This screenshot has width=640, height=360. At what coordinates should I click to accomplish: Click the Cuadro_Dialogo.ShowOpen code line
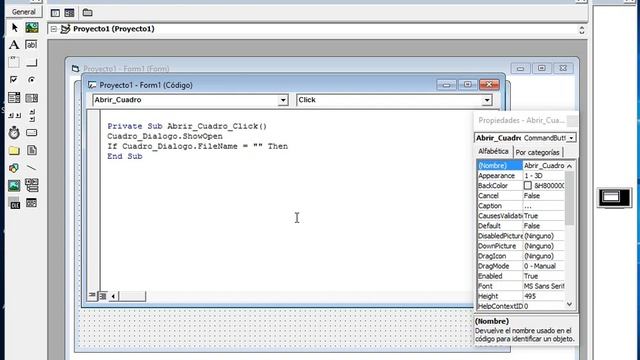tap(165, 136)
